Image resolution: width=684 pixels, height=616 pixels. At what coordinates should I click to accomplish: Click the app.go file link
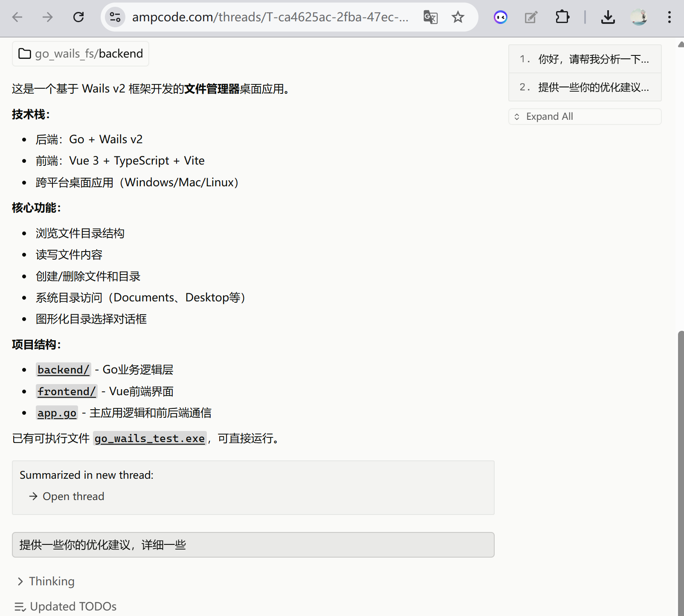(x=57, y=413)
